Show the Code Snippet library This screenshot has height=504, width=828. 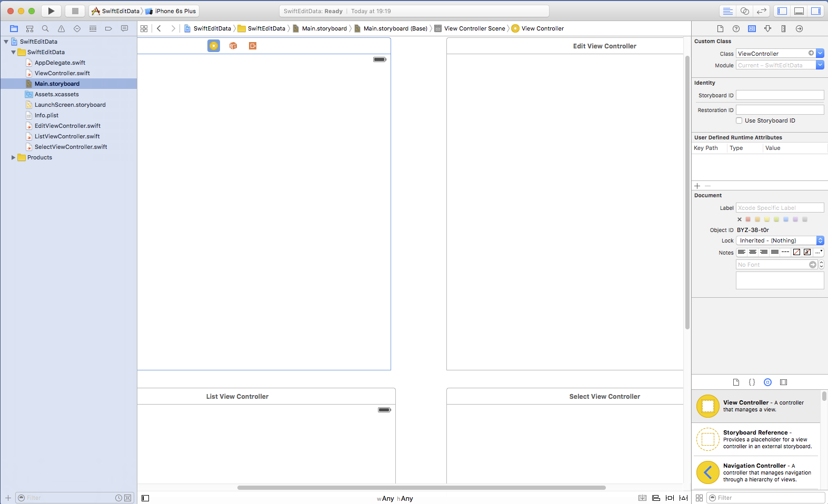(752, 382)
